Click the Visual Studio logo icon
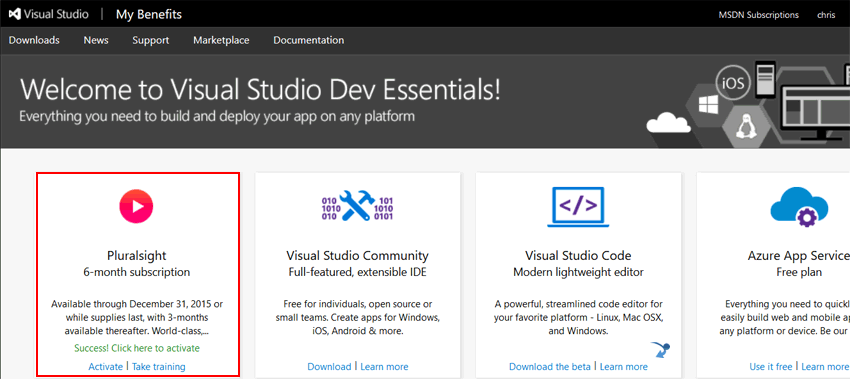Screen dimensions: 850x379 coord(15,15)
